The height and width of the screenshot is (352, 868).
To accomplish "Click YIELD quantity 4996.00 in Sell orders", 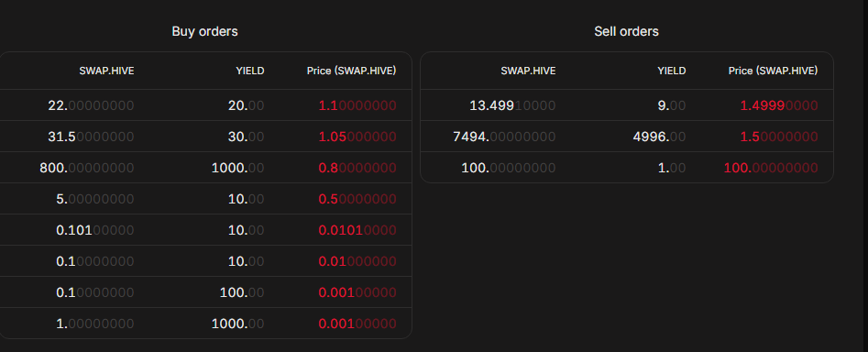I will (x=659, y=137).
